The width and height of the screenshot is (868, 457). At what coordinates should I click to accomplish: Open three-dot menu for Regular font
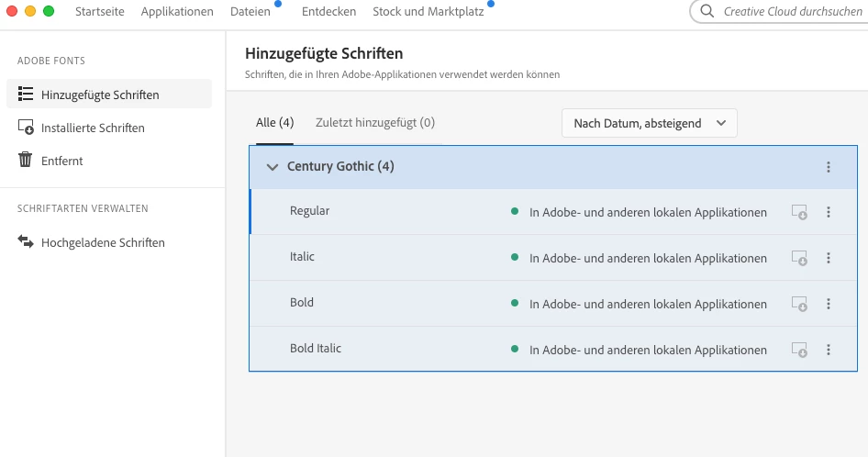coord(829,212)
